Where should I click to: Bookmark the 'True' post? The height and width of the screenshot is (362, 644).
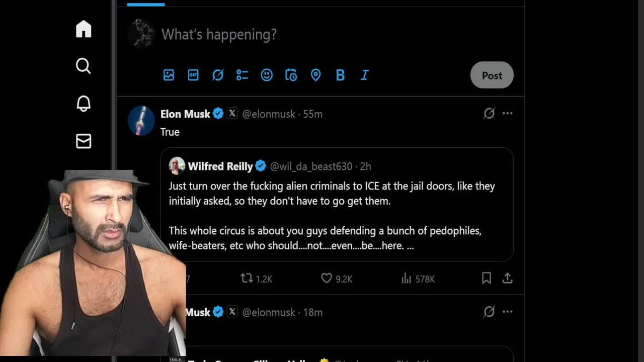point(486,278)
